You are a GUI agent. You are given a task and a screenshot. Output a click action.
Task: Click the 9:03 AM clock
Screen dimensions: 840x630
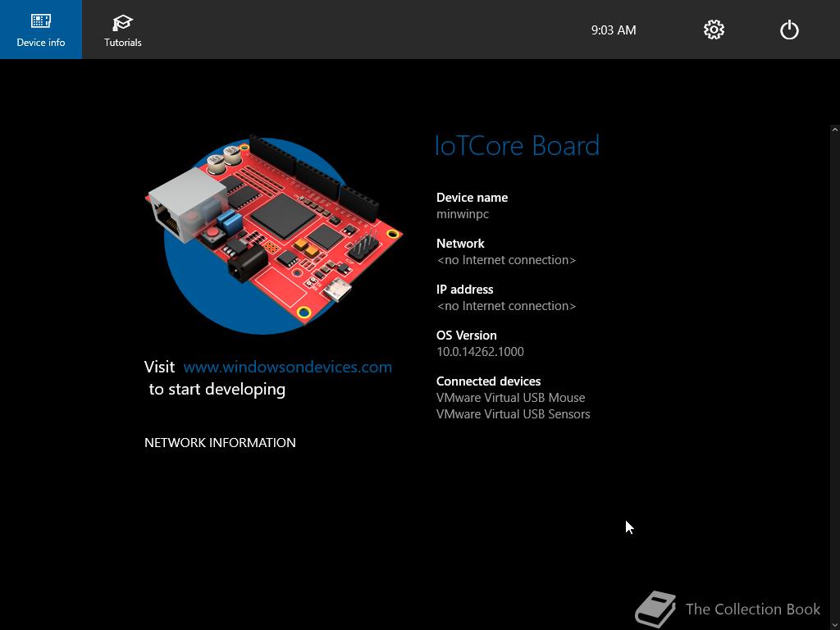click(x=614, y=30)
